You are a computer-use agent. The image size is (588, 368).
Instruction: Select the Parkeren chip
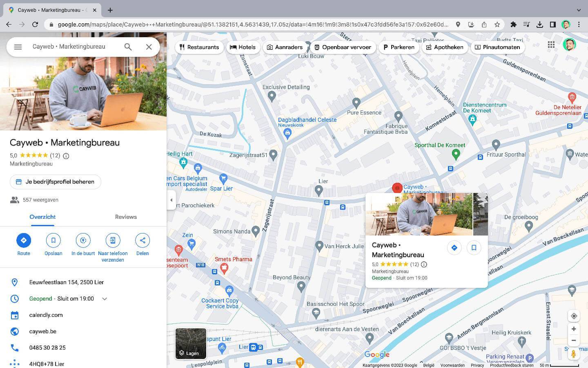399,47
